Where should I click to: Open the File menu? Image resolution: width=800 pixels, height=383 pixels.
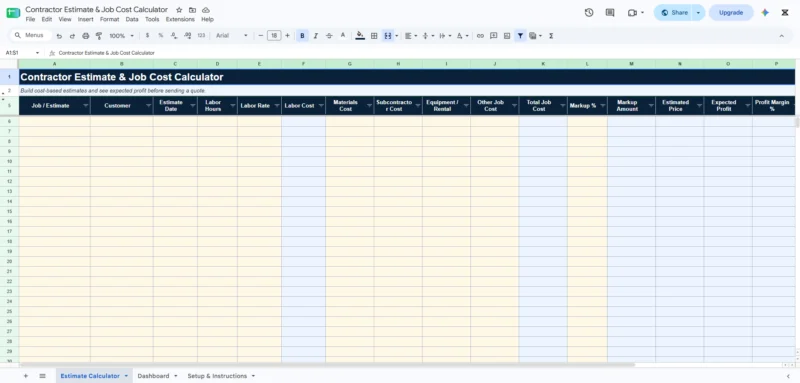[30, 19]
